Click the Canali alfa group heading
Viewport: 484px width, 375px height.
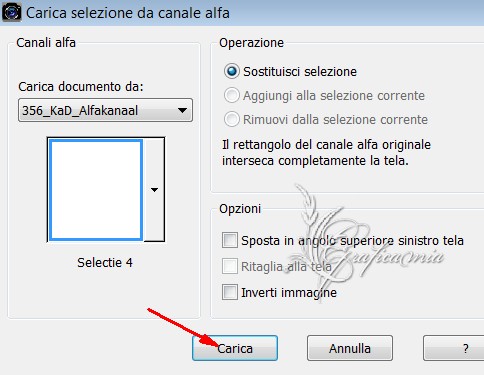tap(46, 43)
